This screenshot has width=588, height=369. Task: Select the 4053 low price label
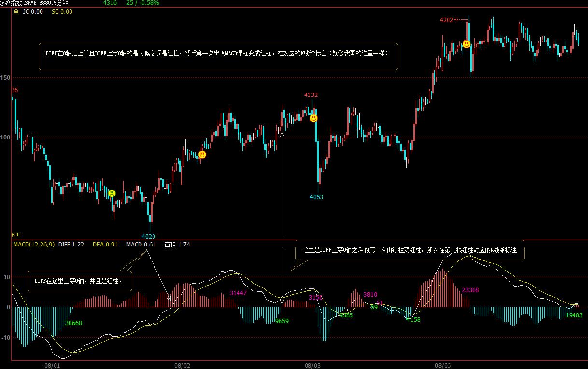click(x=316, y=197)
